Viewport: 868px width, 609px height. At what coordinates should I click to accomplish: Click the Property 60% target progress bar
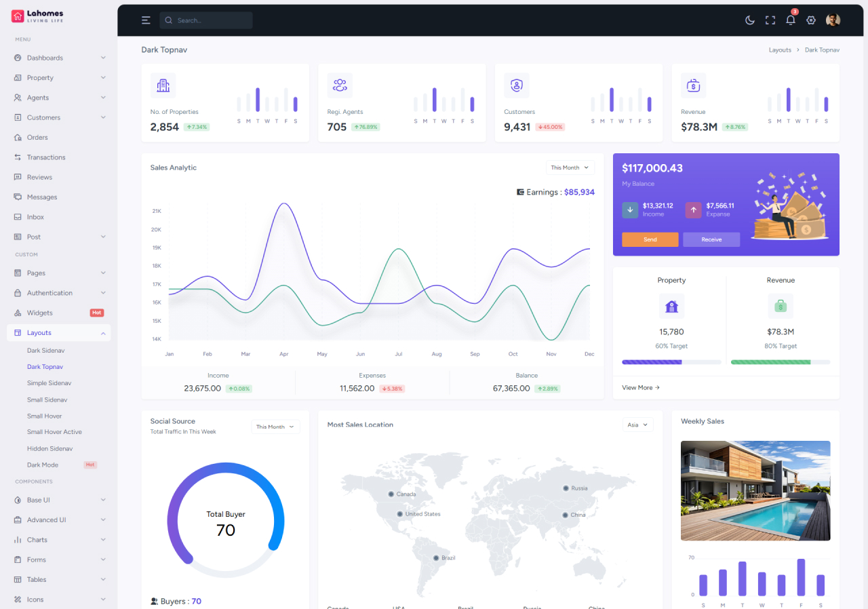click(x=672, y=362)
